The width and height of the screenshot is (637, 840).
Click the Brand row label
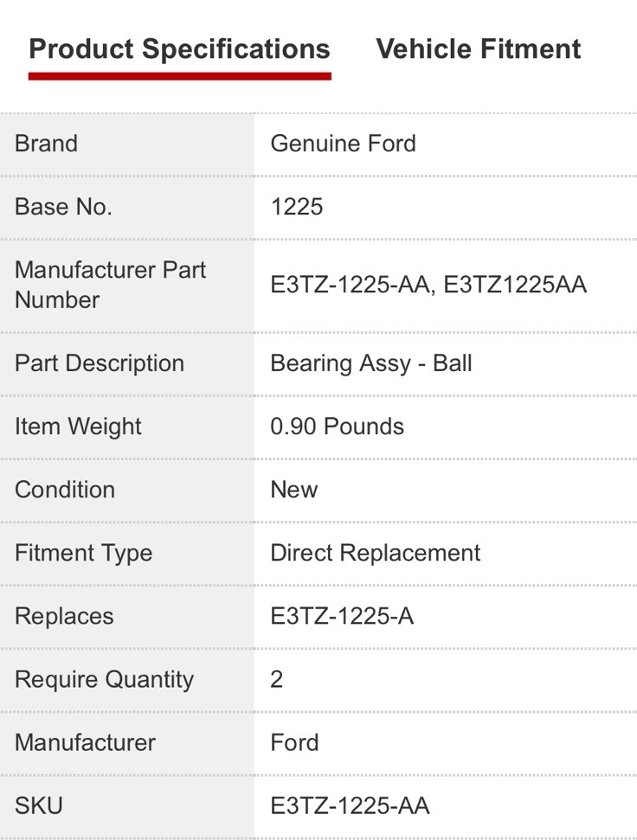tap(46, 144)
